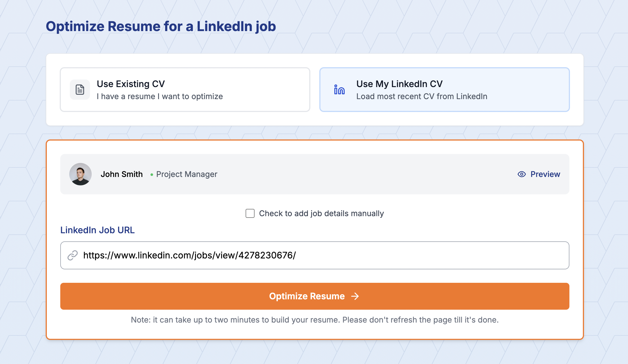Click "Load most recent CV from LinkedIn" text
This screenshot has width=628, height=364.
[422, 96]
